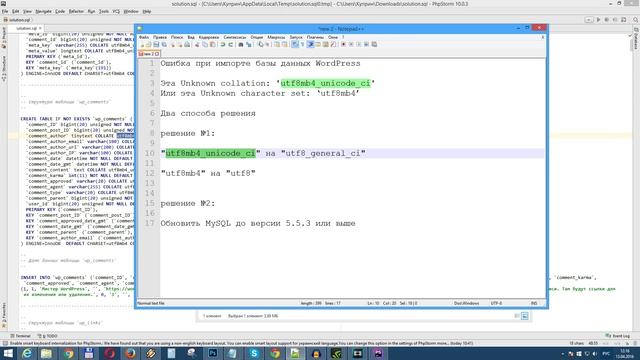Open Firefox from the taskbar
The image size is (640, 360).
(x=130, y=353)
